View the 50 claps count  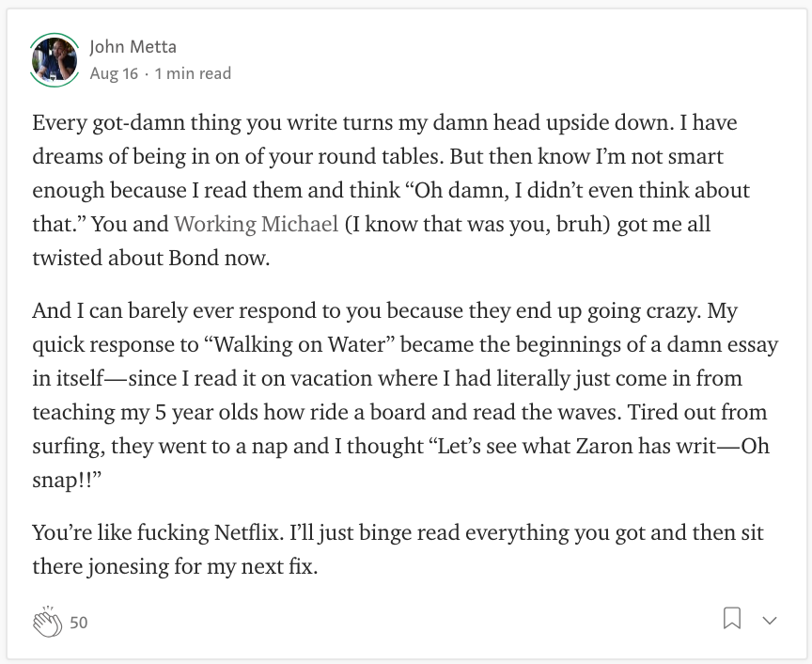click(x=79, y=622)
